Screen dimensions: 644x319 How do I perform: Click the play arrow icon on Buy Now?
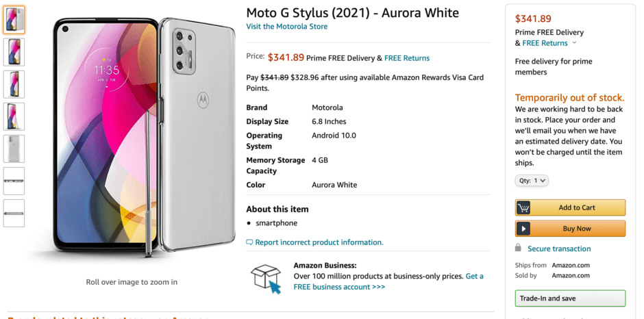(524, 229)
